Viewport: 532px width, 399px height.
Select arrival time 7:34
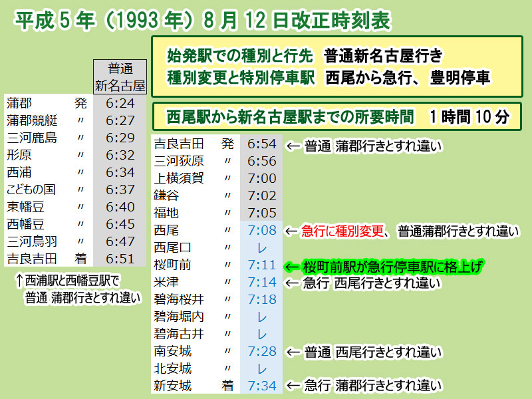pos(261,386)
